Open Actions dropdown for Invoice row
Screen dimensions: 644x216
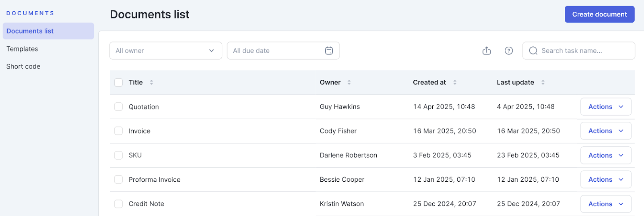click(x=605, y=131)
